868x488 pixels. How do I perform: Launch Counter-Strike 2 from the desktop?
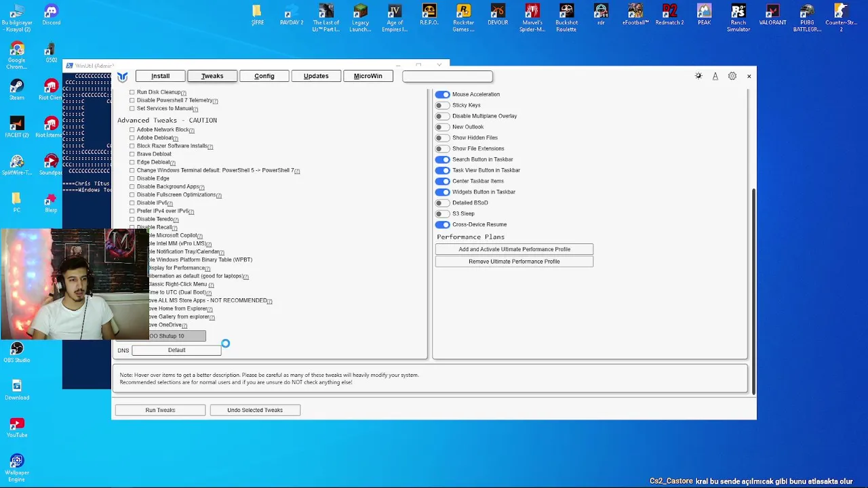point(841,18)
